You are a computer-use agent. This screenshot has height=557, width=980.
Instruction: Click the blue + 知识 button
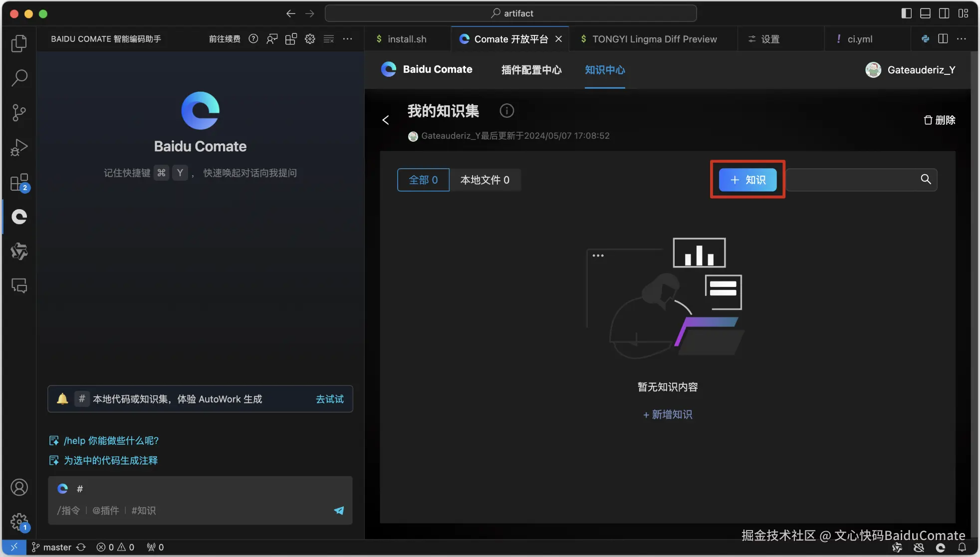click(747, 180)
